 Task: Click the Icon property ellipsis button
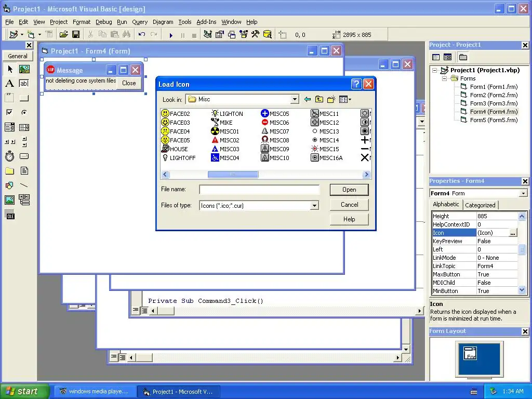[513, 233]
